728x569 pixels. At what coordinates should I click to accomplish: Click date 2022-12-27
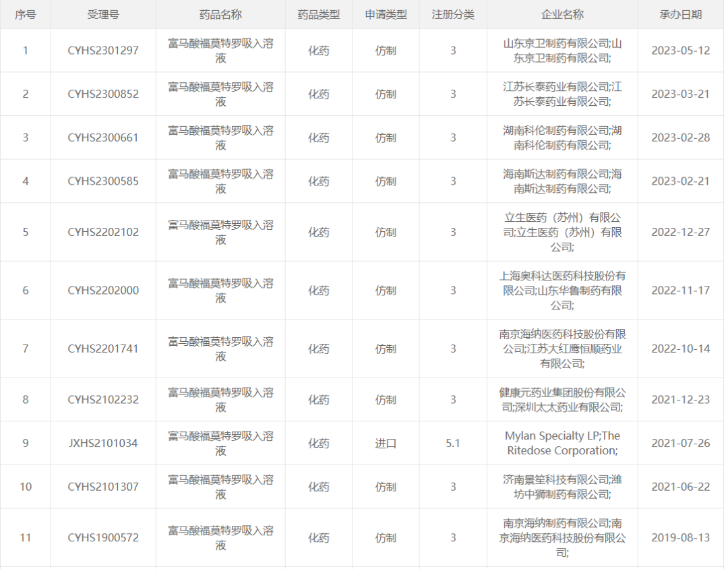681,232
